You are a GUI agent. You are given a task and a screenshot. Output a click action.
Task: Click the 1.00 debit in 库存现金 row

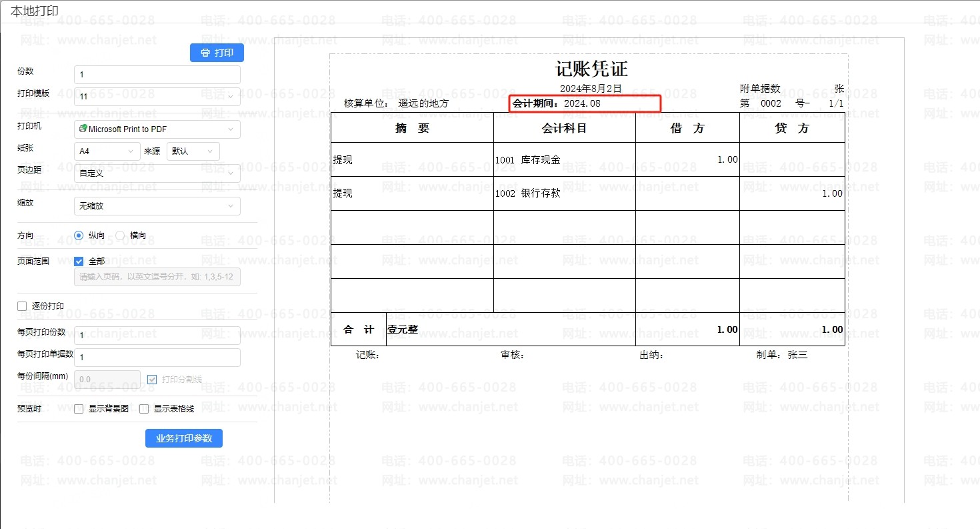tap(727, 159)
